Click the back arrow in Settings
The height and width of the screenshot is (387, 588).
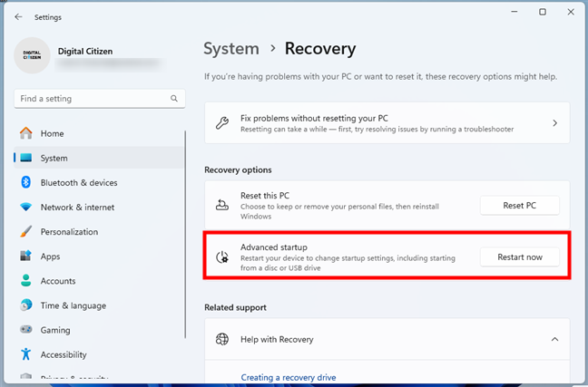pos(19,15)
